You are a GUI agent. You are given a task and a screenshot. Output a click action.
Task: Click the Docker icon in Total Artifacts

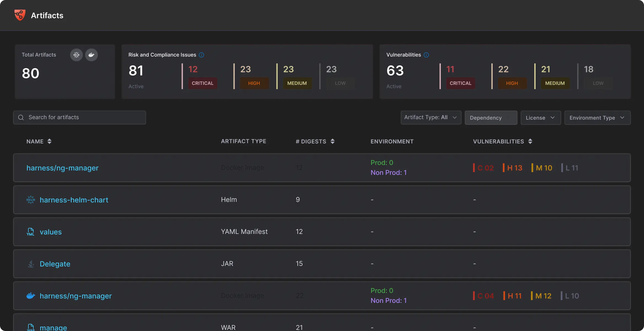91,55
